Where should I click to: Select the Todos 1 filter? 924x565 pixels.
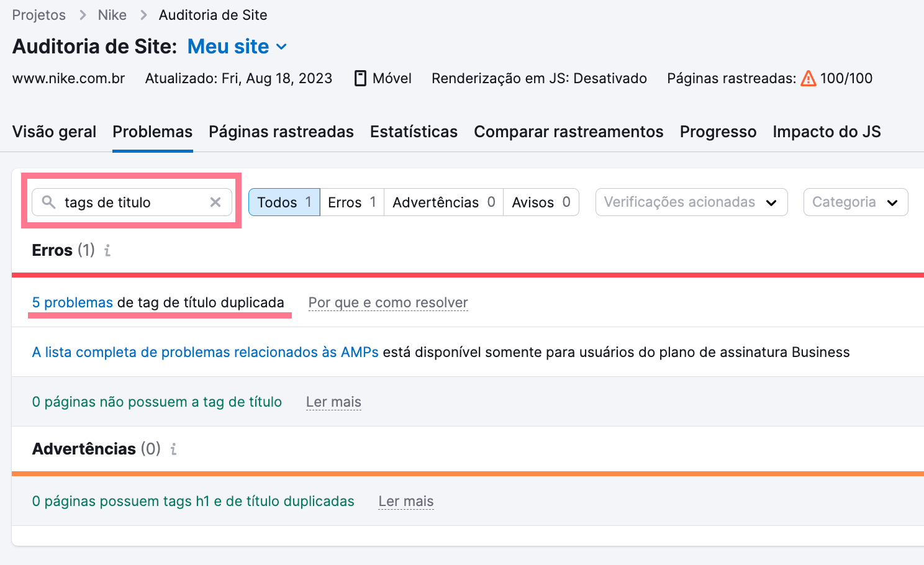[284, 202]
